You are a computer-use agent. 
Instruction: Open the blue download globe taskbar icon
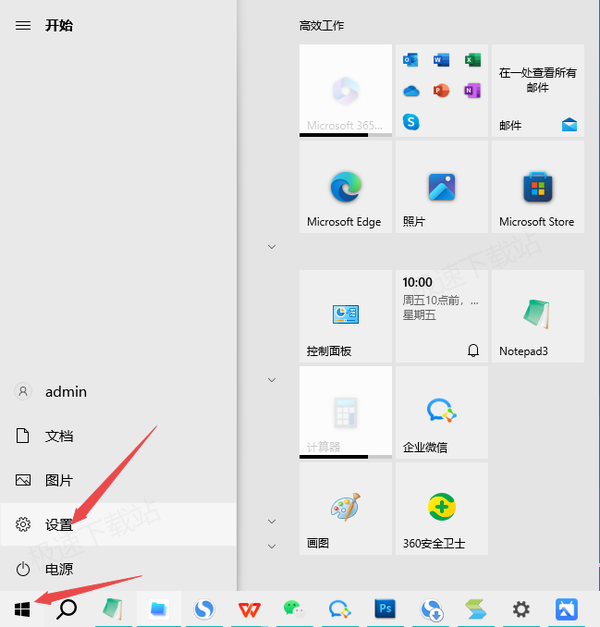431,609
